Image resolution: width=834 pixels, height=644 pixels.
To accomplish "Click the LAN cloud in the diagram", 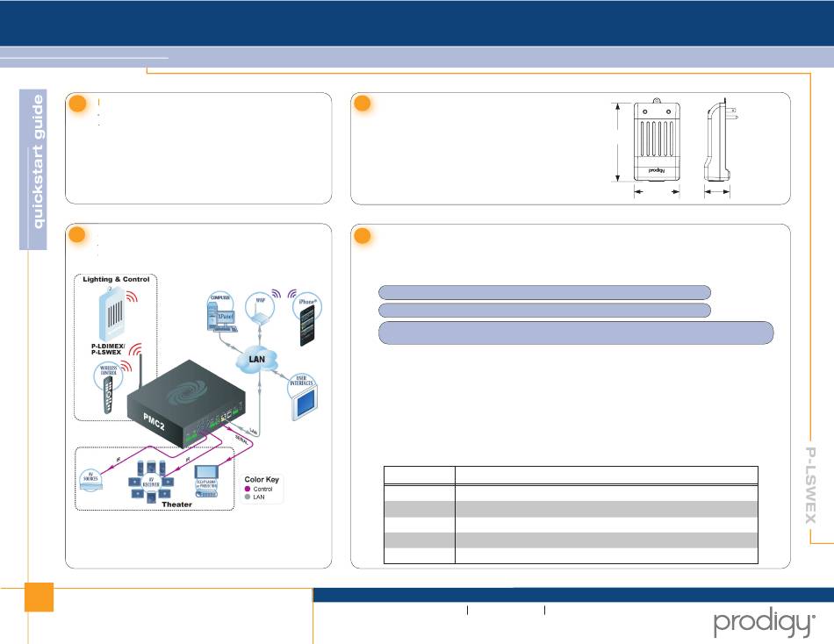I will pyautogui.click(x=257, y=360).
